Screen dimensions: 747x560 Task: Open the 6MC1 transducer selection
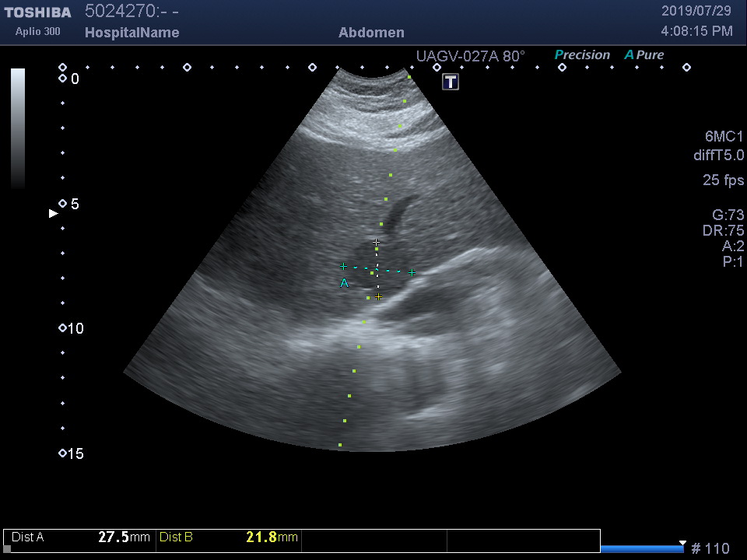coord(724,137)
